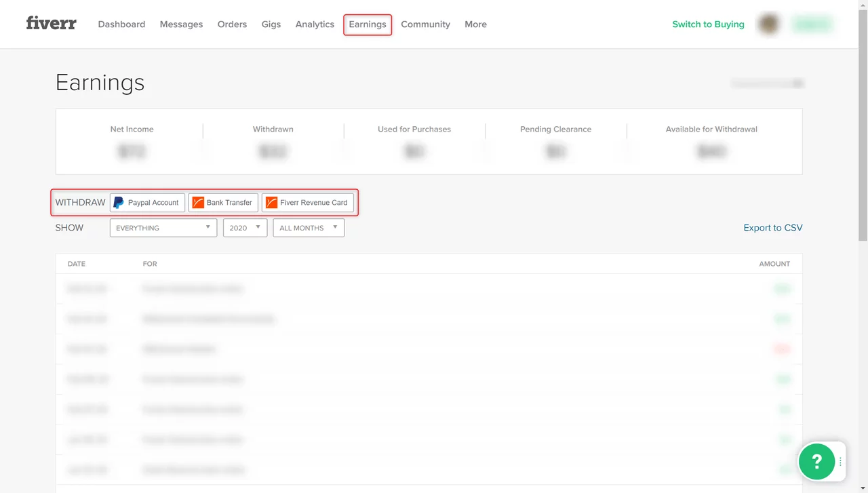Open the Orders menu

[x=232, y=24]
